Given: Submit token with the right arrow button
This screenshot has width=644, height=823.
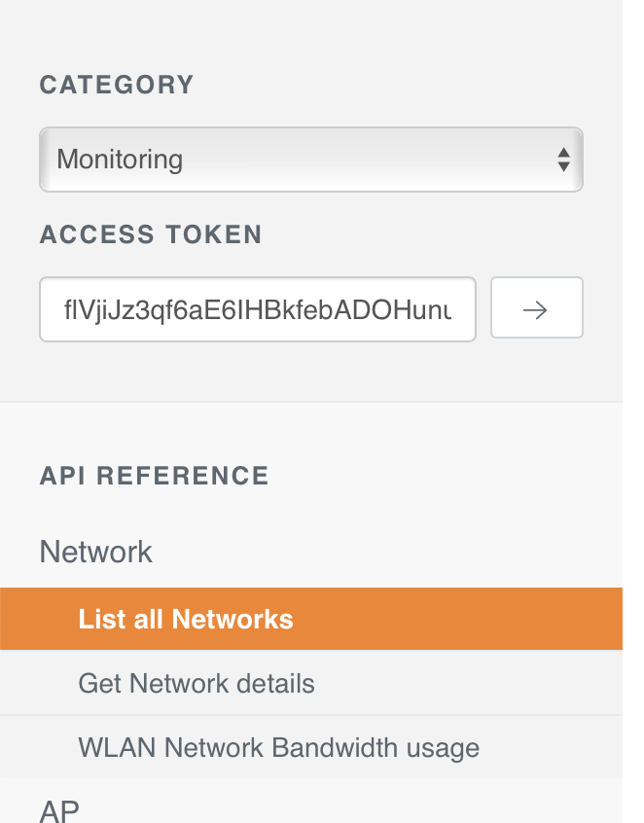Looking at the screenshot, I should click(x=536, y=308).
